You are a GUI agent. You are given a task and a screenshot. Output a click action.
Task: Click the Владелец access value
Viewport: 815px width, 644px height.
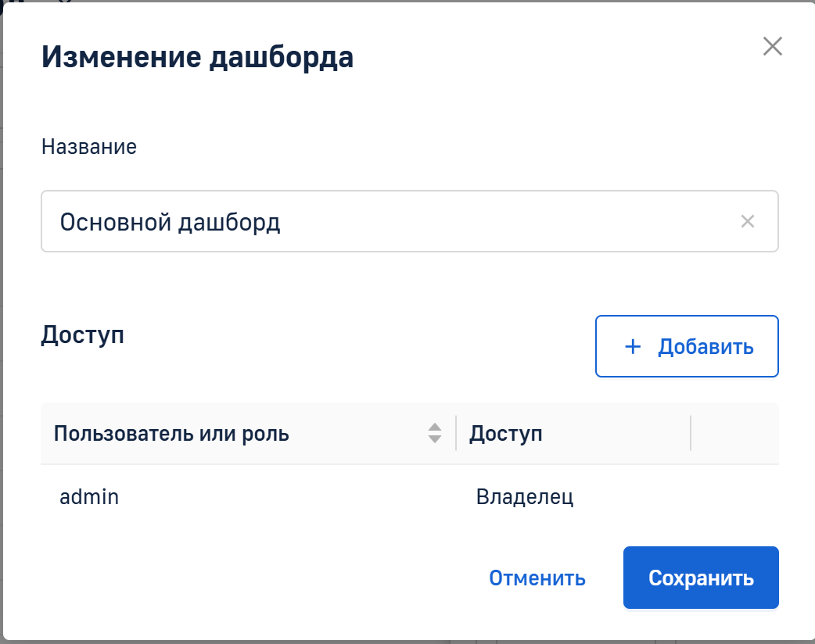[525, 497]
